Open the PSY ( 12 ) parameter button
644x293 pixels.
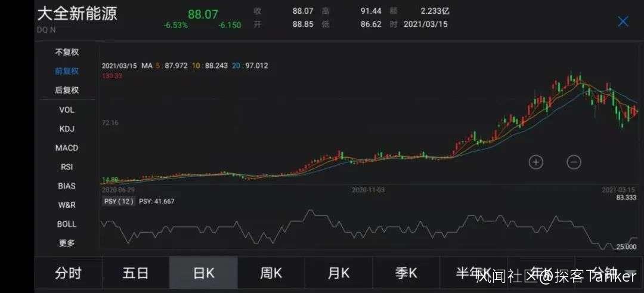tap(118, 201)
